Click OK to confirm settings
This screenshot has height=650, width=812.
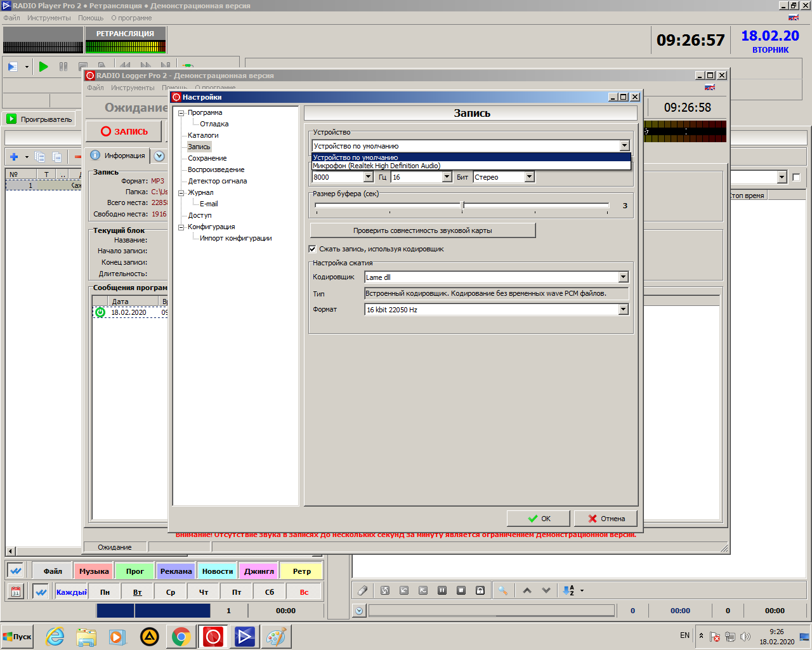click(539, 519)
